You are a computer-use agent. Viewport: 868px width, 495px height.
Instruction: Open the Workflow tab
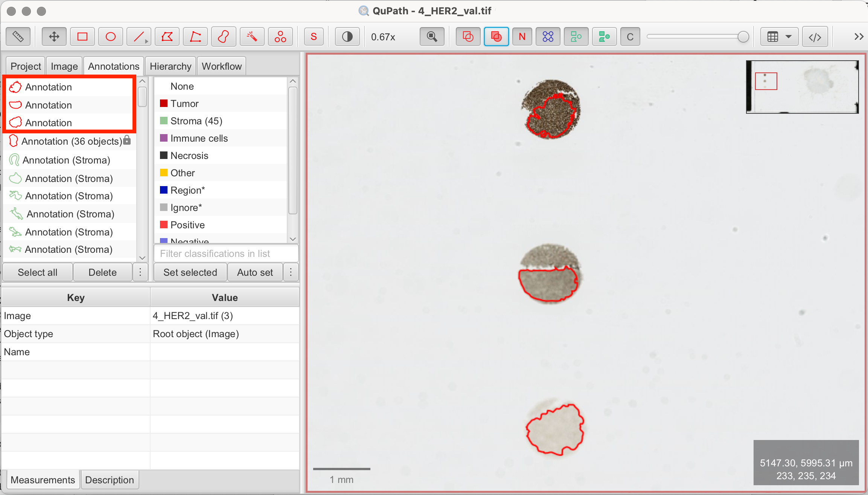click(221, 66)
